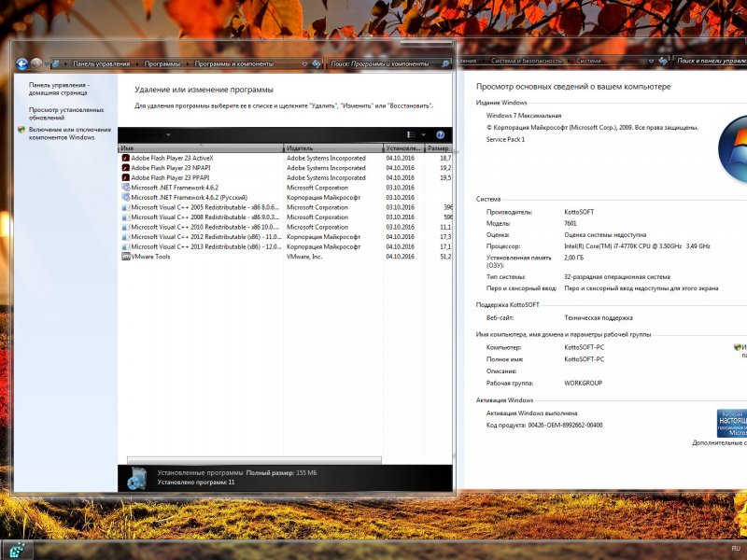The height and width of the screenshot is (560, 747).
Task: Select the Visual C++ 2005 Redistributable icon
Action: pyautogui.click(x=126, y=207)
